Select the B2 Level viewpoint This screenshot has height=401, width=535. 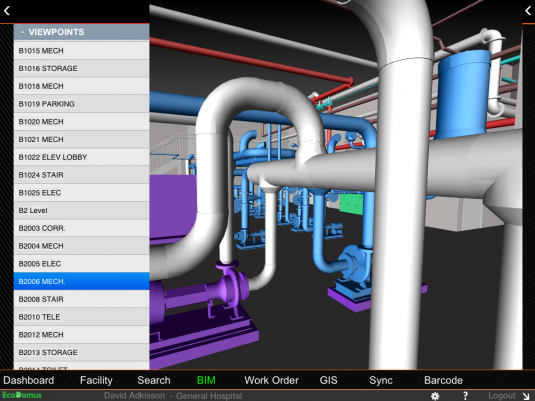point(82,210)
